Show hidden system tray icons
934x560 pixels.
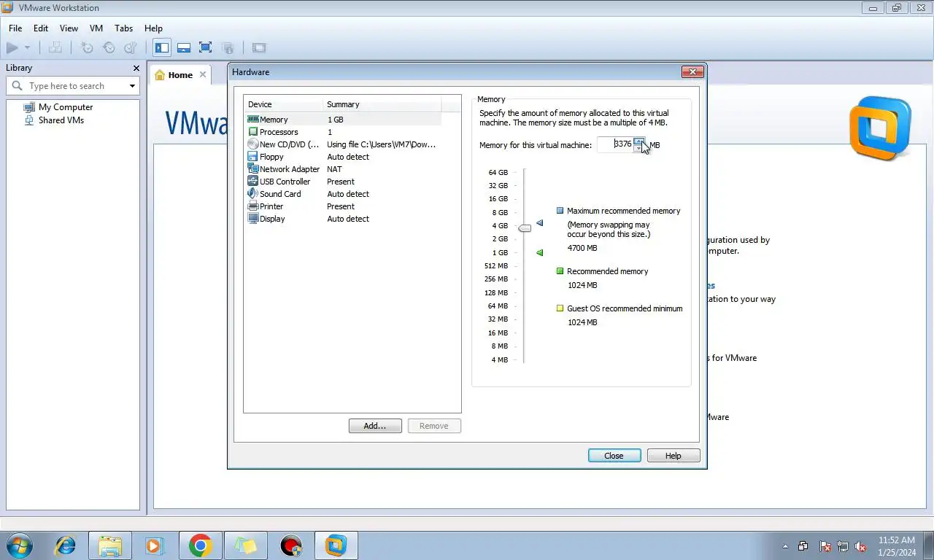click(785, 546)
